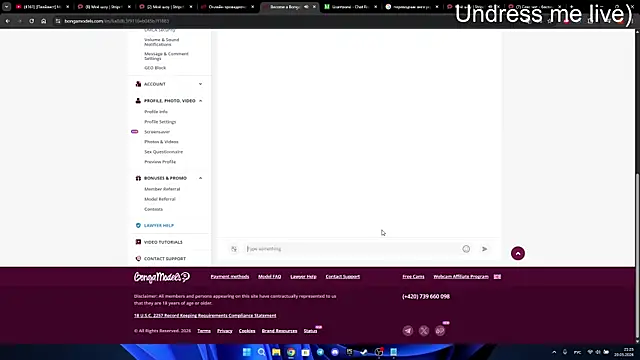Open GEO Block settings
This screenshot has height=360, width=640.
coord(155,68)
